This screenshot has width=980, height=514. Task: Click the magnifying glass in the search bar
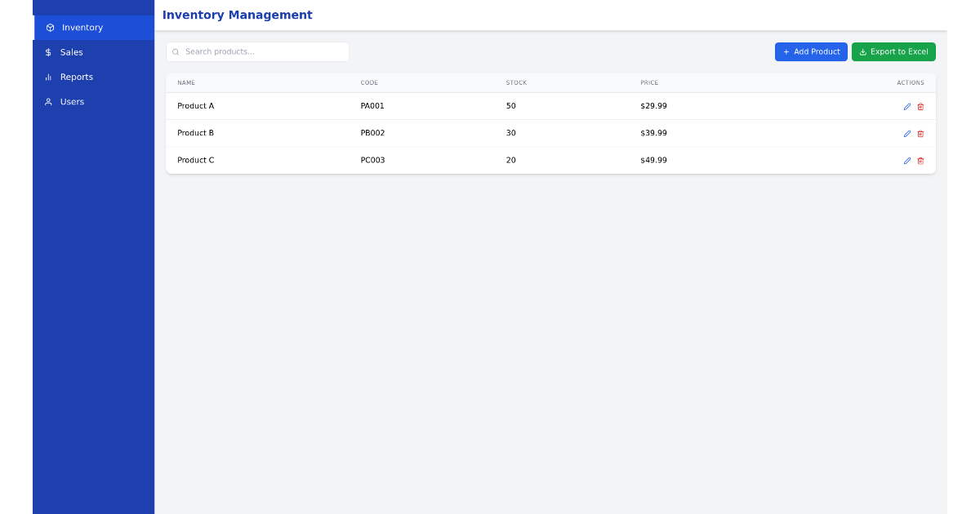pos(176,51)
